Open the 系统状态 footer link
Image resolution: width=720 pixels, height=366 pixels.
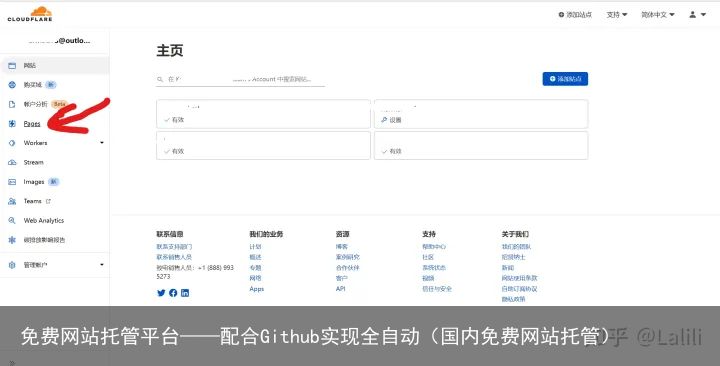434,268
